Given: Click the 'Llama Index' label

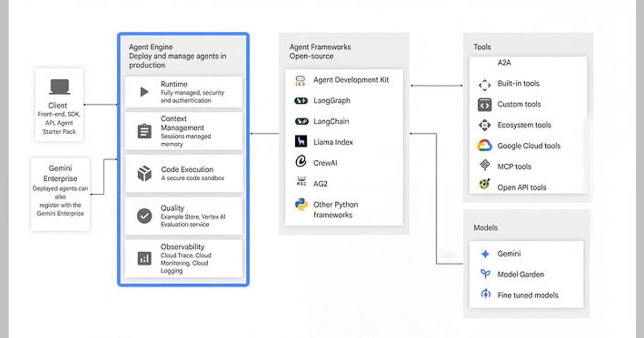Looking at the screenshot, I should 333,142.
